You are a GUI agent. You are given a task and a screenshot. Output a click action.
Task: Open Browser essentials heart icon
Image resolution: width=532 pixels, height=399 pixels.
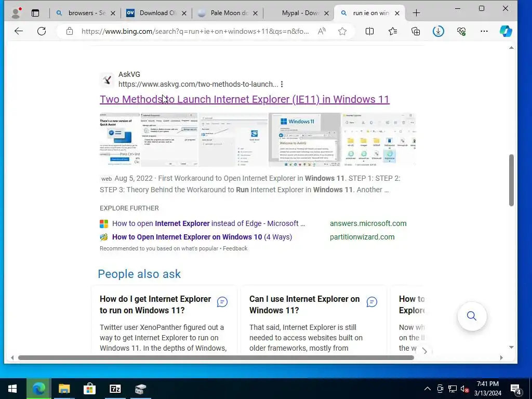point(461,31)
